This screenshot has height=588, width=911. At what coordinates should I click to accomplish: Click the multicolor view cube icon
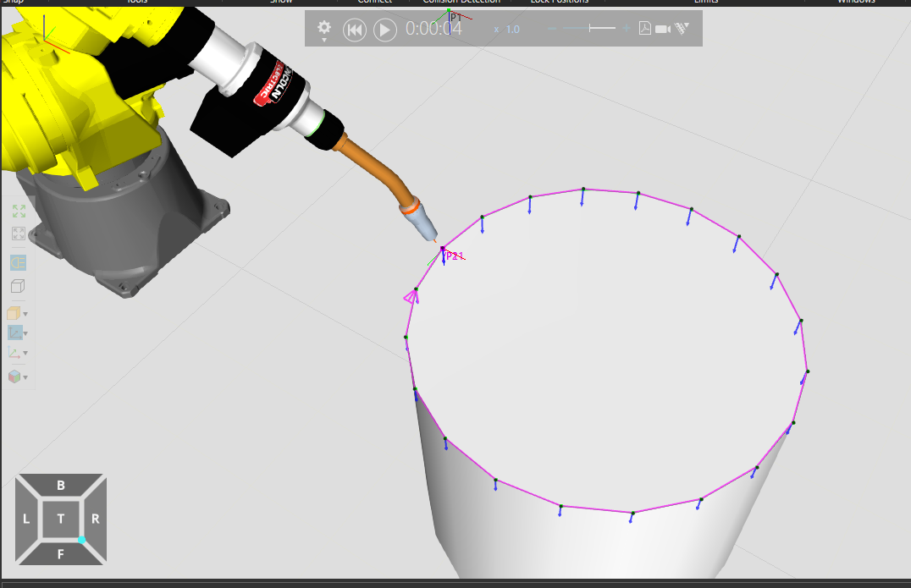tap(14, 376)
